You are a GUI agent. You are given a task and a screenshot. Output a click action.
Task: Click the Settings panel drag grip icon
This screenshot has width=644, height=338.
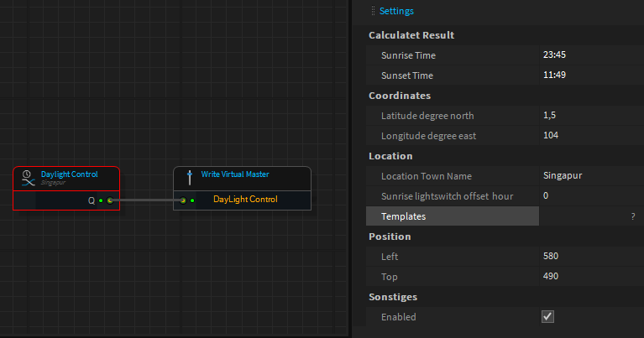374,11
